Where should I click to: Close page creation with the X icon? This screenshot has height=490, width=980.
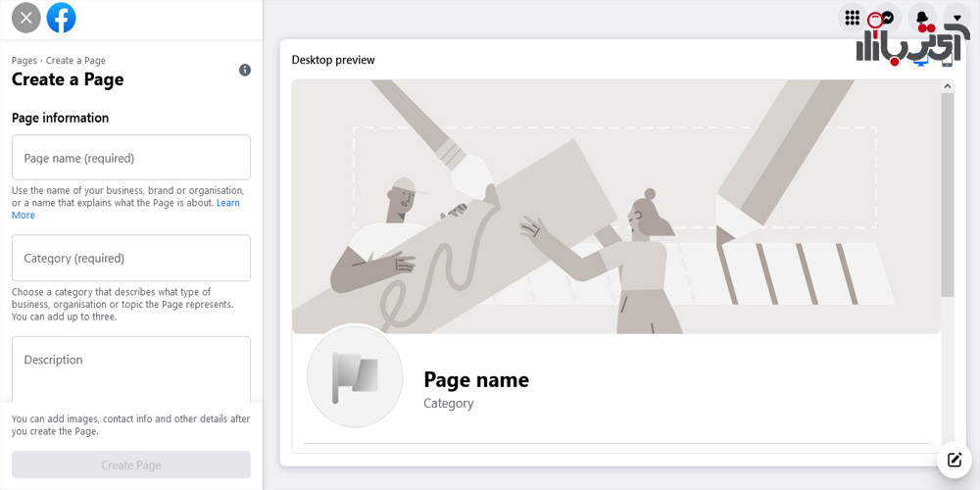(26, 18)
